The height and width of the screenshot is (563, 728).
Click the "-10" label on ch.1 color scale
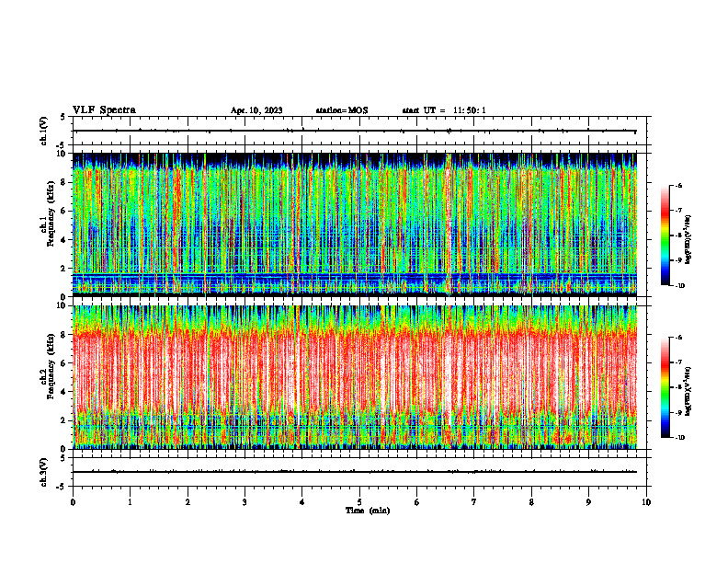tap(680, 286)
